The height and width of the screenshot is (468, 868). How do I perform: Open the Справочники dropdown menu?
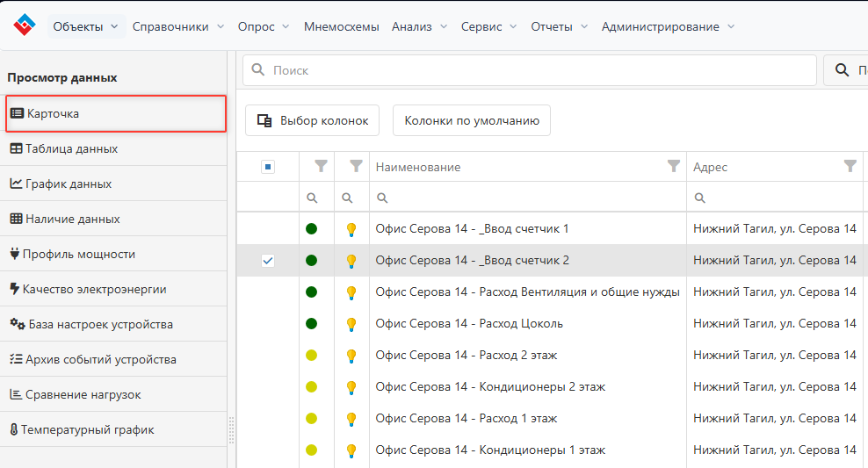pos(178,26)
